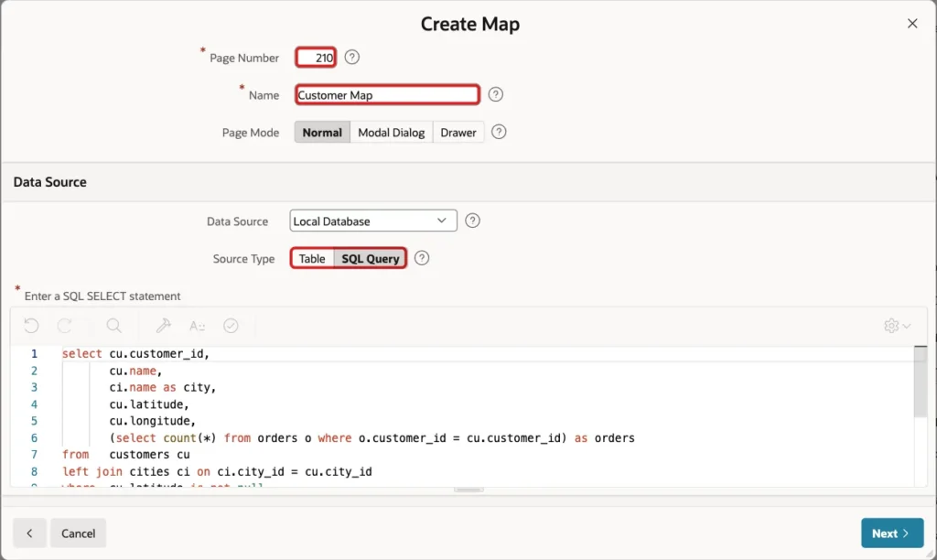
Task: Click the Next button
Action: point(892,533)
